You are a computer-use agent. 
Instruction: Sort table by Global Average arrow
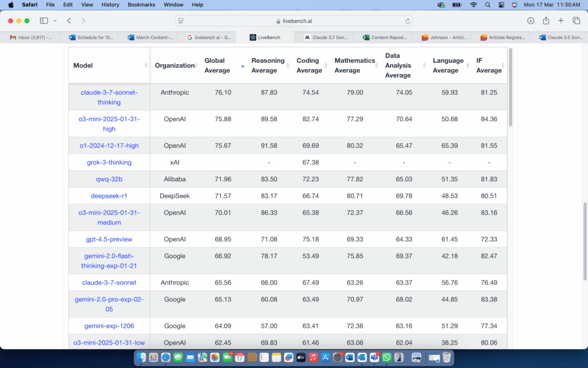[x=243, y=67]
